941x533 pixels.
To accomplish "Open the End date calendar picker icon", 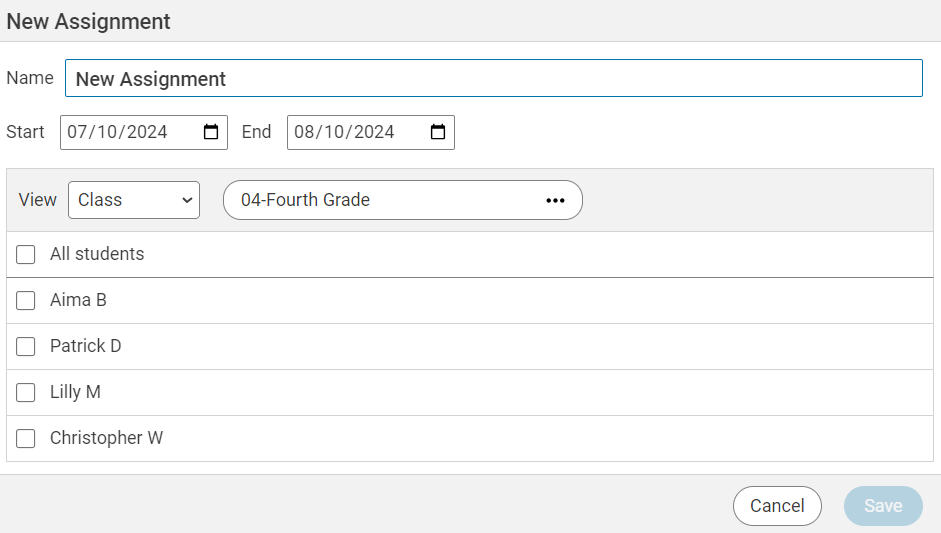I will click(438, 132).
